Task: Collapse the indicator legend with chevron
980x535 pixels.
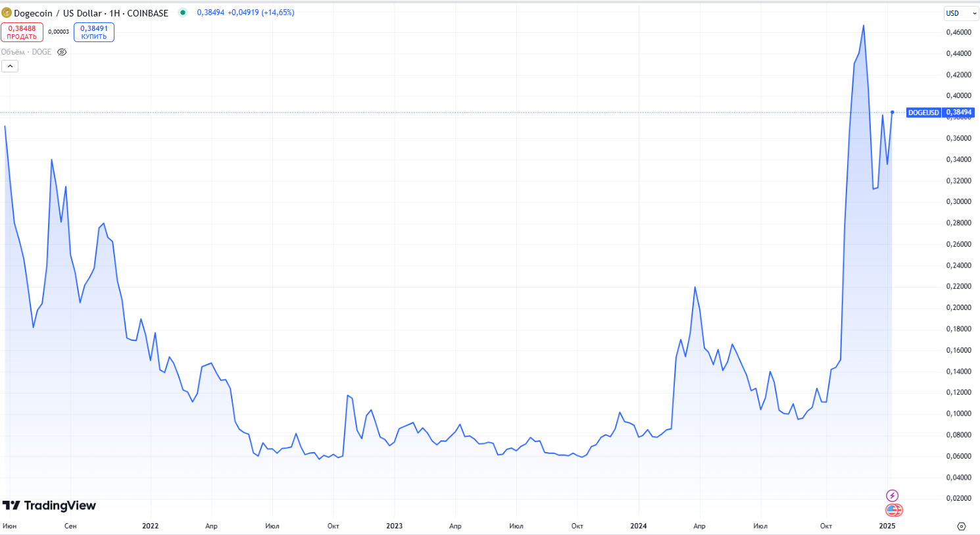Action: pos(10,66)
